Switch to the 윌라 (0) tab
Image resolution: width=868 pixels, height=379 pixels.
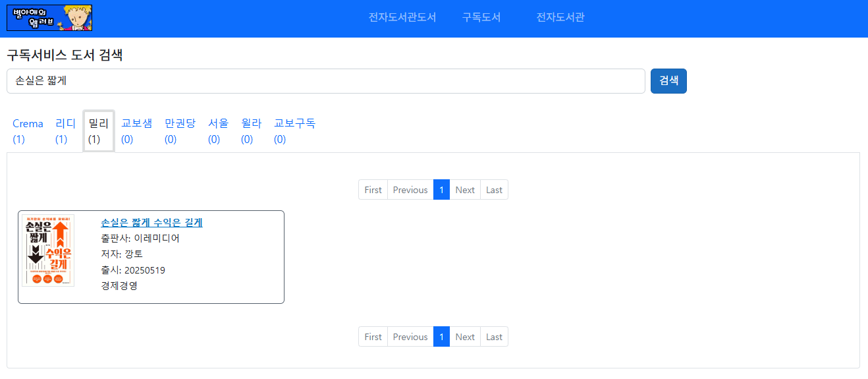251,131
